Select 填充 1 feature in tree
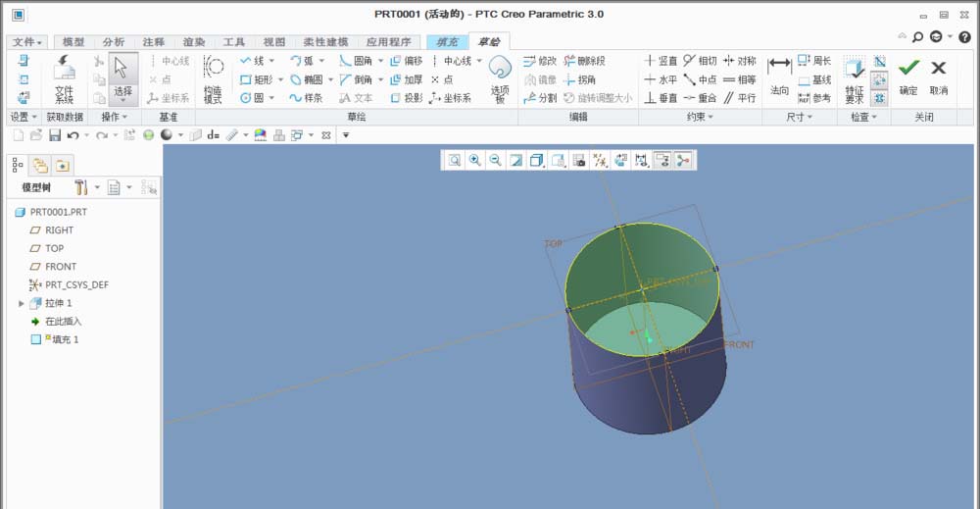Viewport: 980px width, 509px height. click(55, 339)
